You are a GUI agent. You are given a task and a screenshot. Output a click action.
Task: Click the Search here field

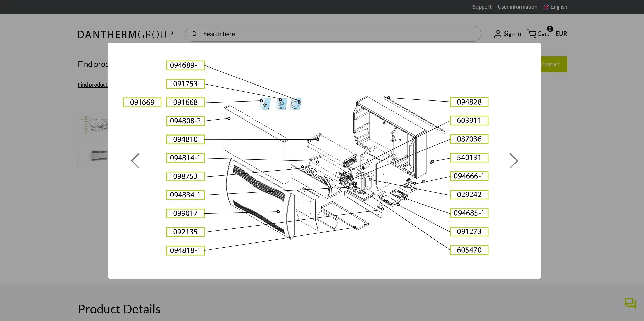333,34
